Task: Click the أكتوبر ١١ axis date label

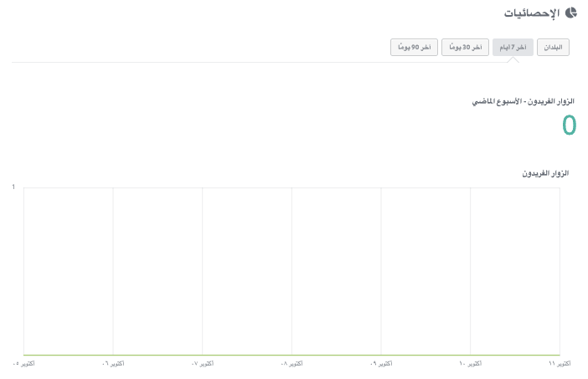Action: tap(560, 364)
